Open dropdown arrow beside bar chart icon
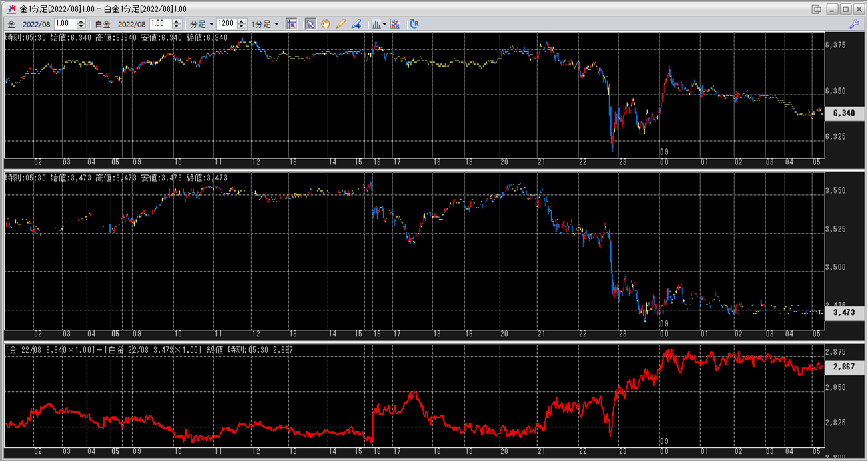868x462 pixels. click(384, 24)
